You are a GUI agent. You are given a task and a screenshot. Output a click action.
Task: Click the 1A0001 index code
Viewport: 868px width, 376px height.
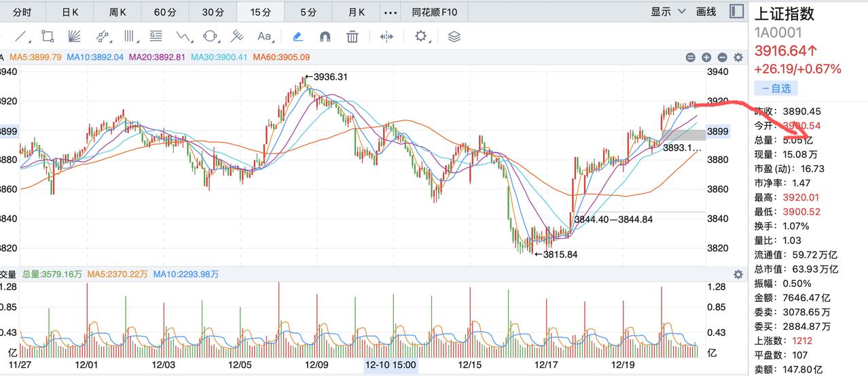click(x=778, y=33)
